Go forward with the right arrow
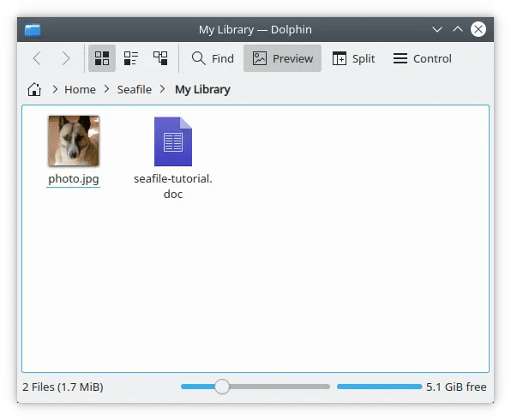The width and height of the screenshot is (511, 420). (x=66, y=58)
